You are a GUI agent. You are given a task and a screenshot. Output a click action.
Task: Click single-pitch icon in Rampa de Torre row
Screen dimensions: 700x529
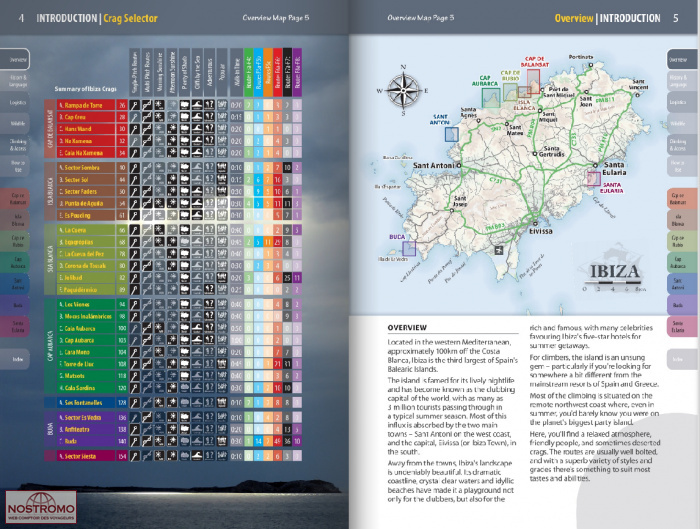point(134,105)
